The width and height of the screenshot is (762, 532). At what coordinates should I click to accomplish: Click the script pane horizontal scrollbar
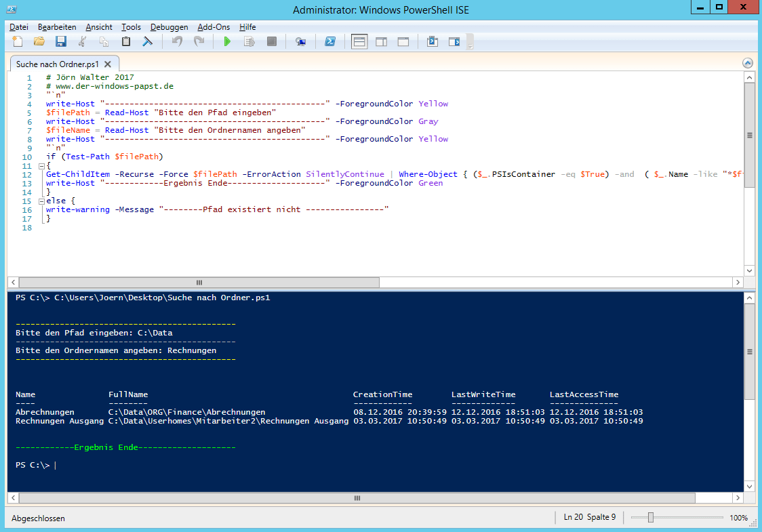199,283
